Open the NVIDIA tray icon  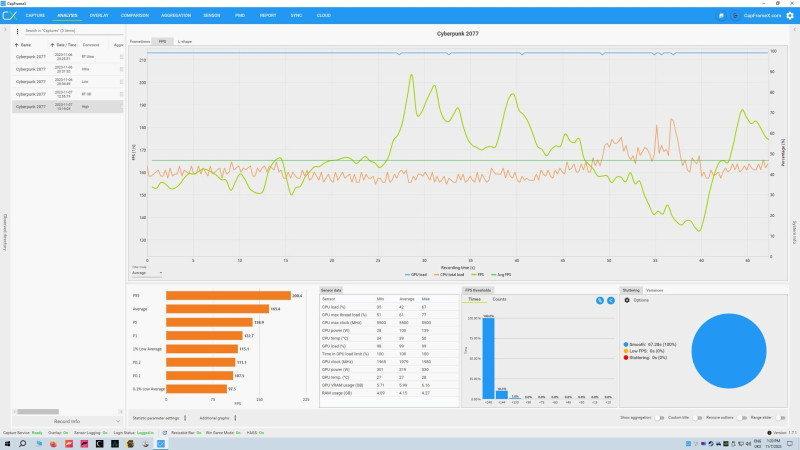[726, 444]
